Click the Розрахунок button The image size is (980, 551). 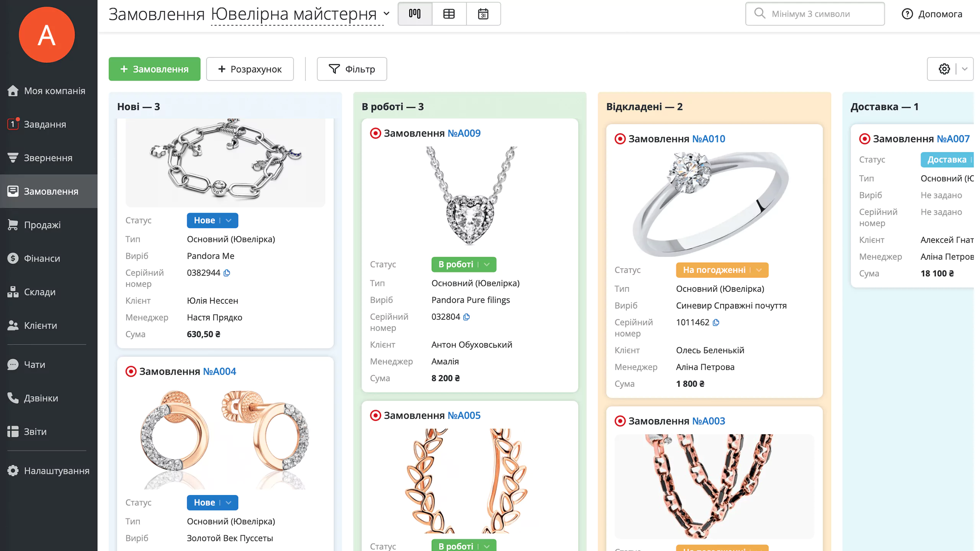[x=250, y=69]
